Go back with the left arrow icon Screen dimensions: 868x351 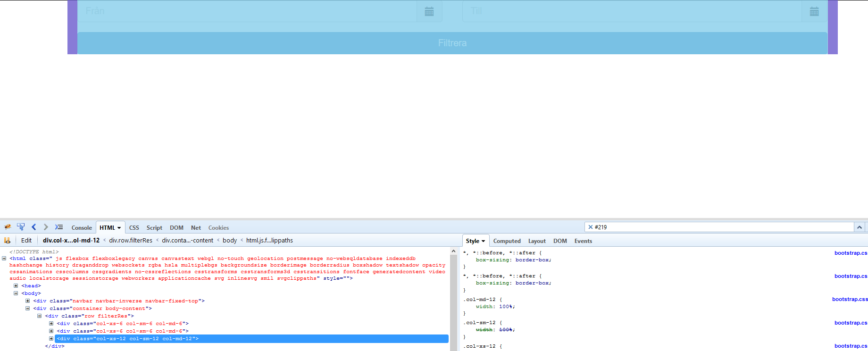[x=33, y=227]
